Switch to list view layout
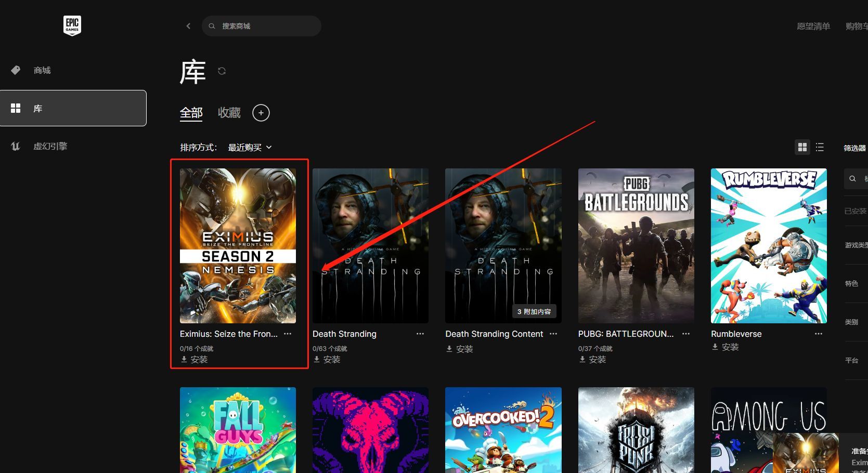The width and height of the screenshot is (868, 473). pyautogui.click(x=819, y=147)
